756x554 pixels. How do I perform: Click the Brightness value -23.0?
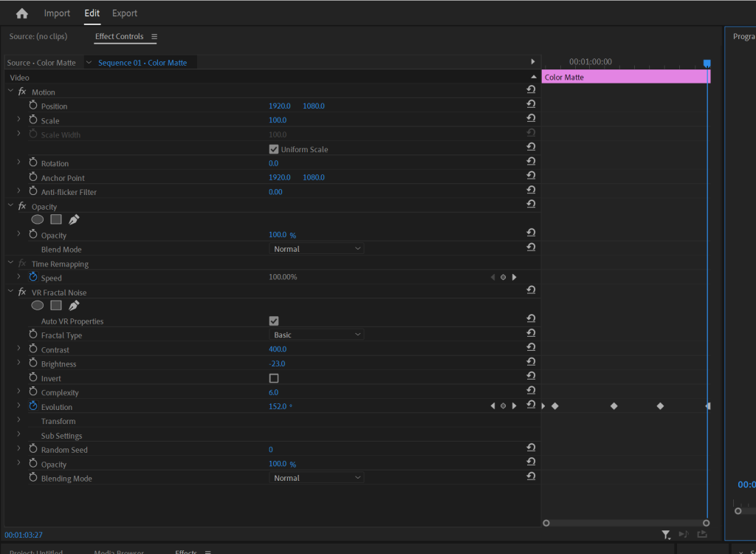(278, 363)
